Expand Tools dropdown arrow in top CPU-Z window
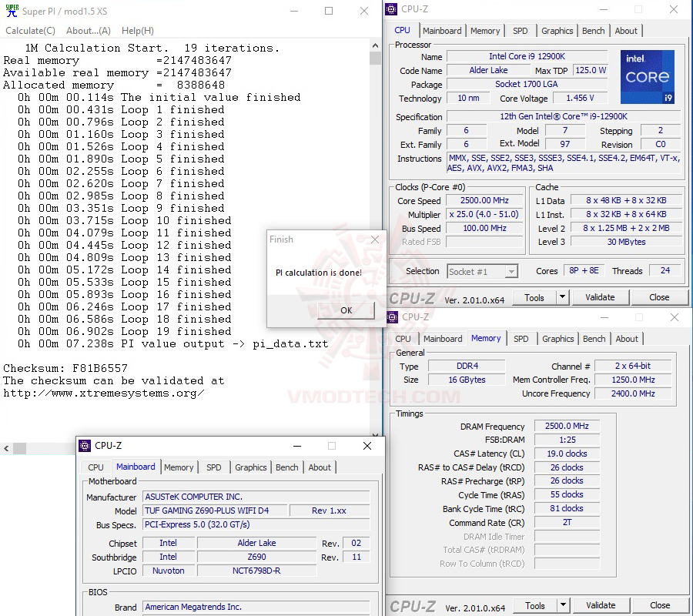This screenshot has width=693, height=616. pos(562,297)
